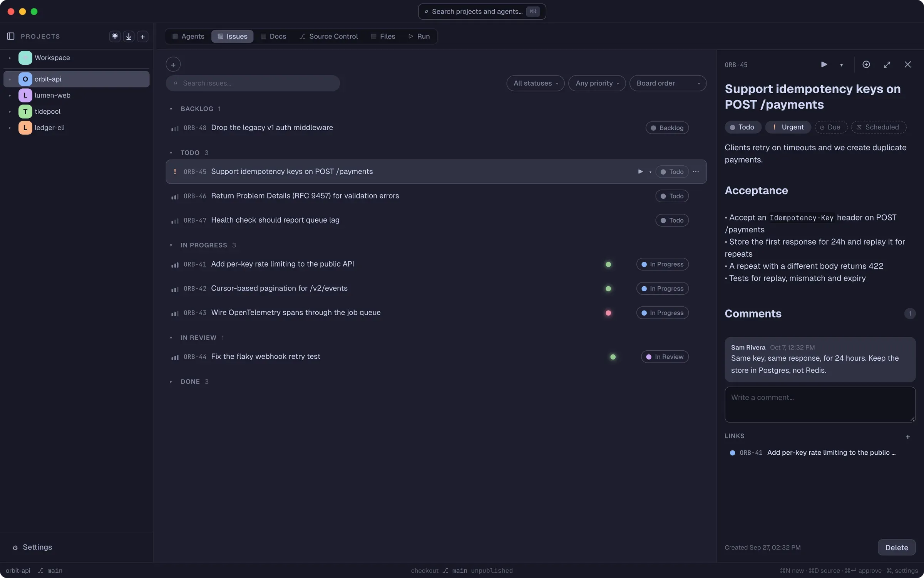Switch to the Docs tab

click(x=273, y=36)
